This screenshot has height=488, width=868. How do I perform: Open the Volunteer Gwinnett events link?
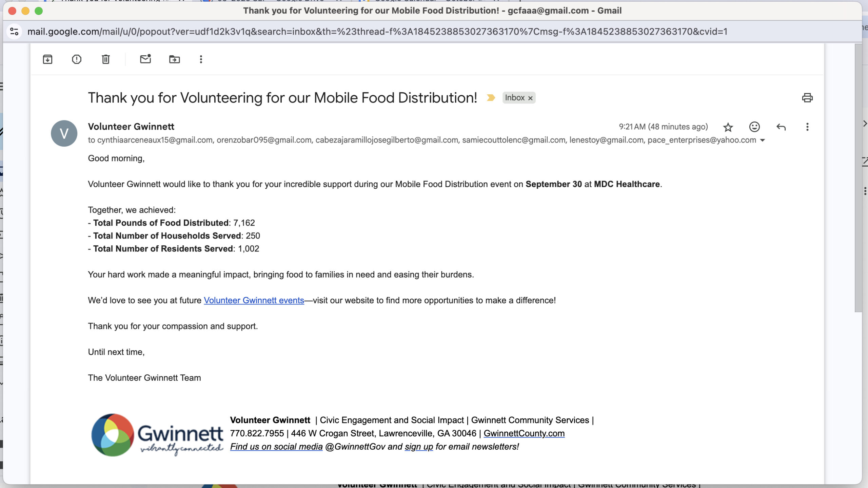254,300
